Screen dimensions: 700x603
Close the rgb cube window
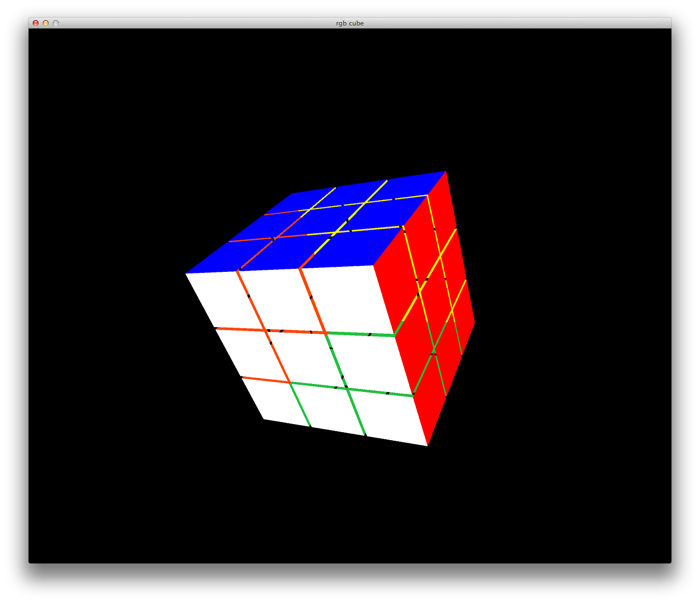pos(36,23)
